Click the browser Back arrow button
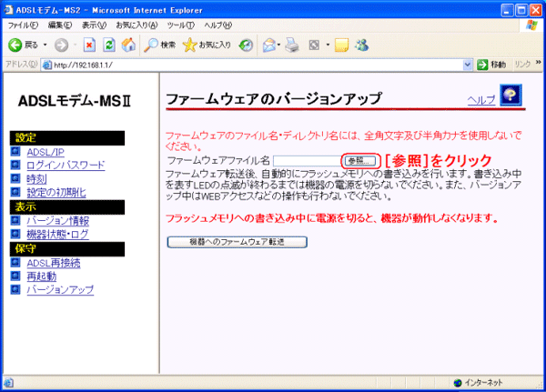The image size is (546, 392). point(15,45)
